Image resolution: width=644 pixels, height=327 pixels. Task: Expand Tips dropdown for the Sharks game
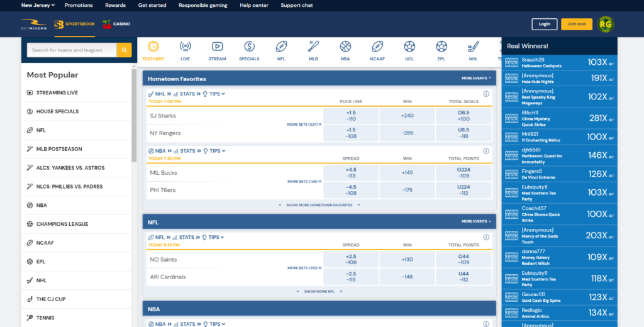click(214, 94)
